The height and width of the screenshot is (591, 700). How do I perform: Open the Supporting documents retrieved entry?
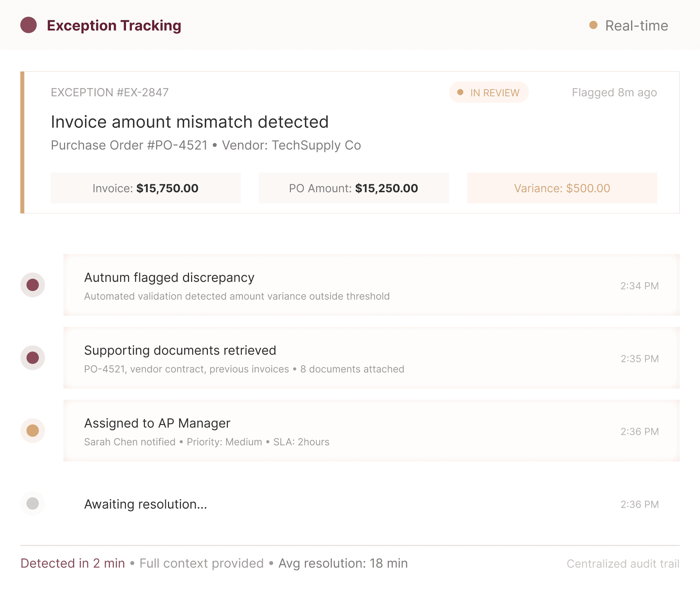pos(371,358)
